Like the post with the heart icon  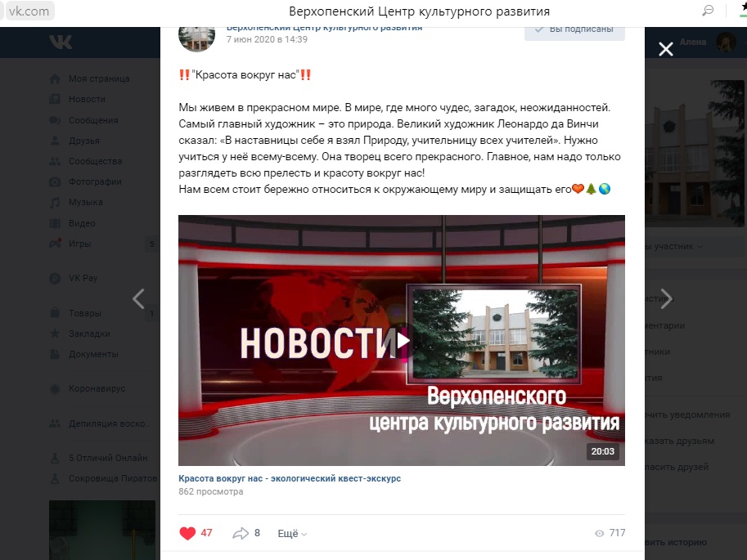[187, 533]
